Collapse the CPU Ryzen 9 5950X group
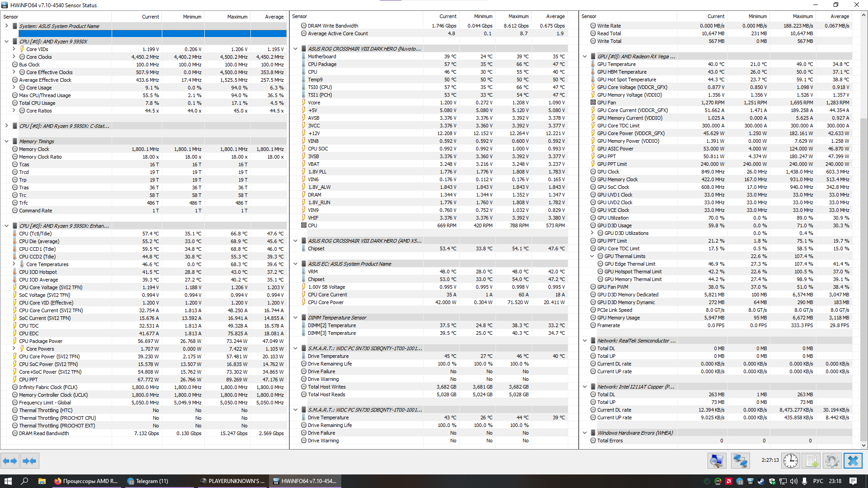This screenshot has width=868, height=488. tap(6, 42)
